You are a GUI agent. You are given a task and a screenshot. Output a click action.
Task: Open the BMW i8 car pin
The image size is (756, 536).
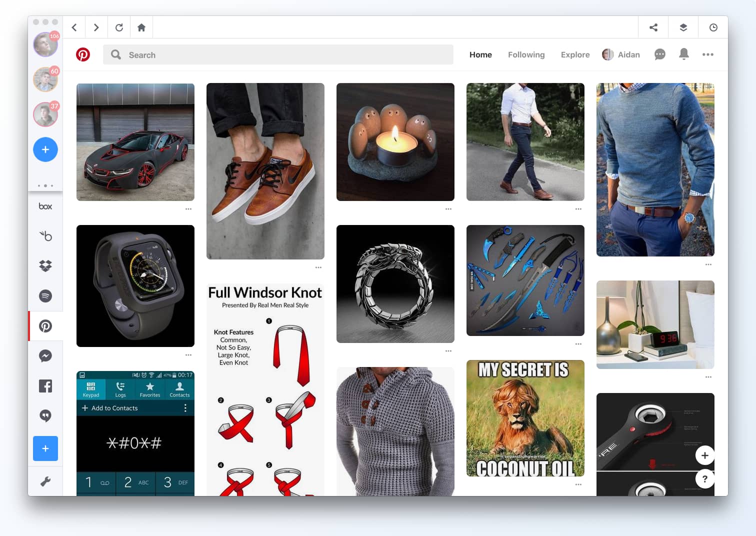[135, 142]
